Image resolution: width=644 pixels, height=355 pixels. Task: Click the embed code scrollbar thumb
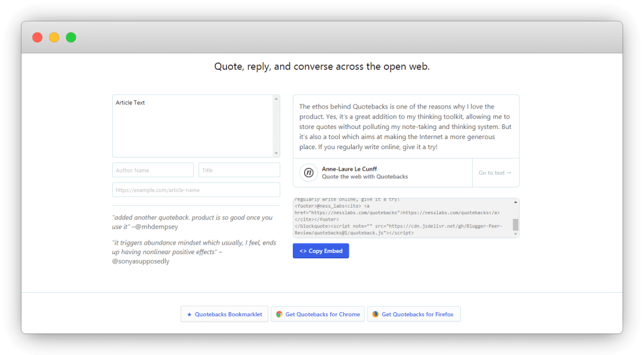tap(515, 225)
